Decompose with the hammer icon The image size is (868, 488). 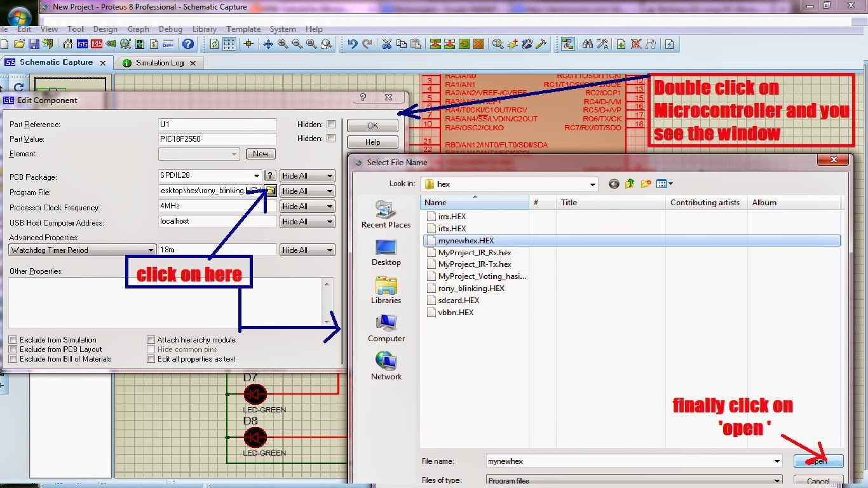point(541,44)
